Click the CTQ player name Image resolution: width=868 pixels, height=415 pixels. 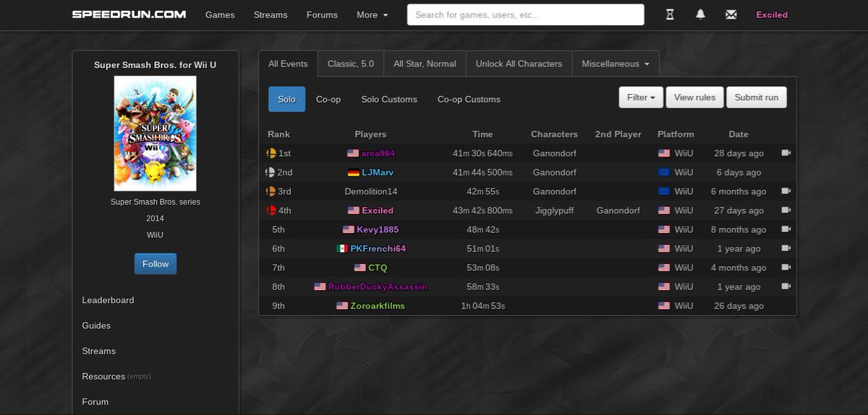pos(378,268)
